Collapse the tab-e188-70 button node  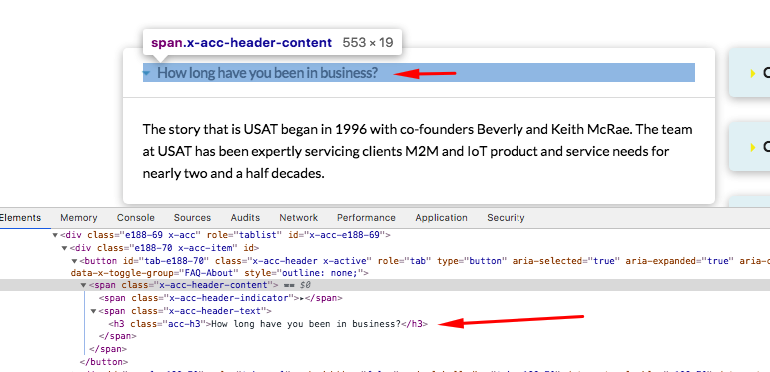click(74, 261)
